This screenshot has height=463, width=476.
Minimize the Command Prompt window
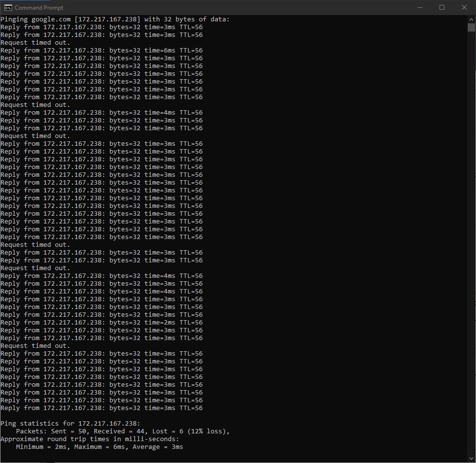tap(419, 7)
